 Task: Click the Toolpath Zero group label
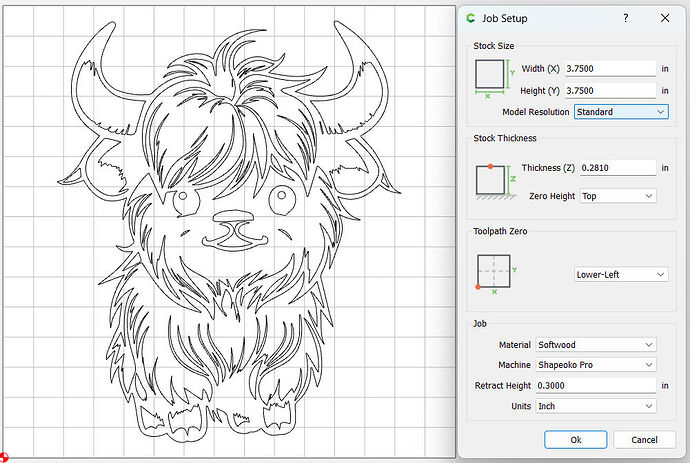(500, 231)
